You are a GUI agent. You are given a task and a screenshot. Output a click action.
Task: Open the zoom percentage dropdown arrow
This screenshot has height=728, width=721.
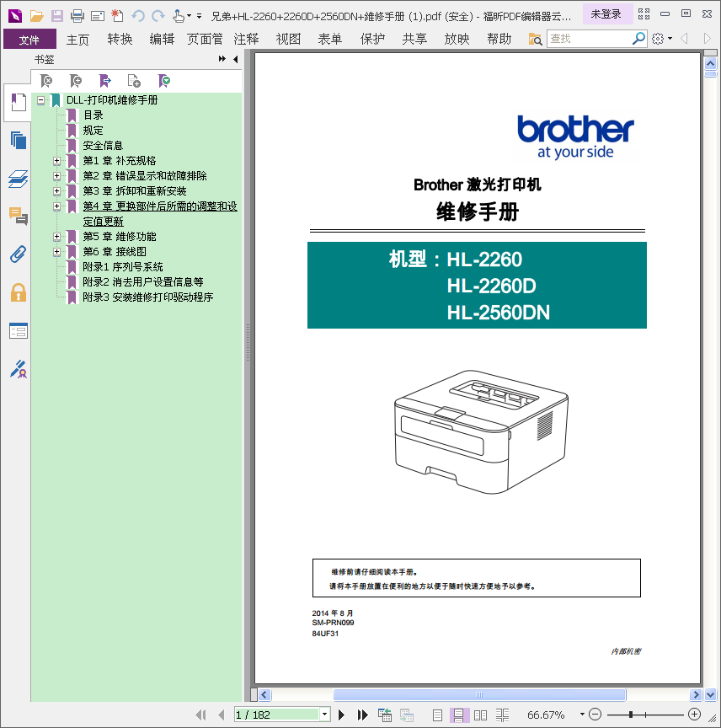tap(582, 715)
